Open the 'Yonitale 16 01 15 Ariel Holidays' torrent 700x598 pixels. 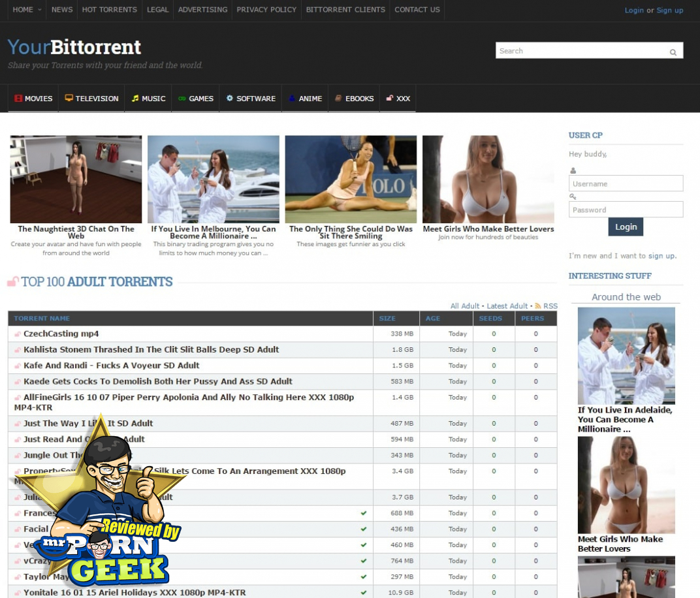pyautogui.click(x=135, y=593)
